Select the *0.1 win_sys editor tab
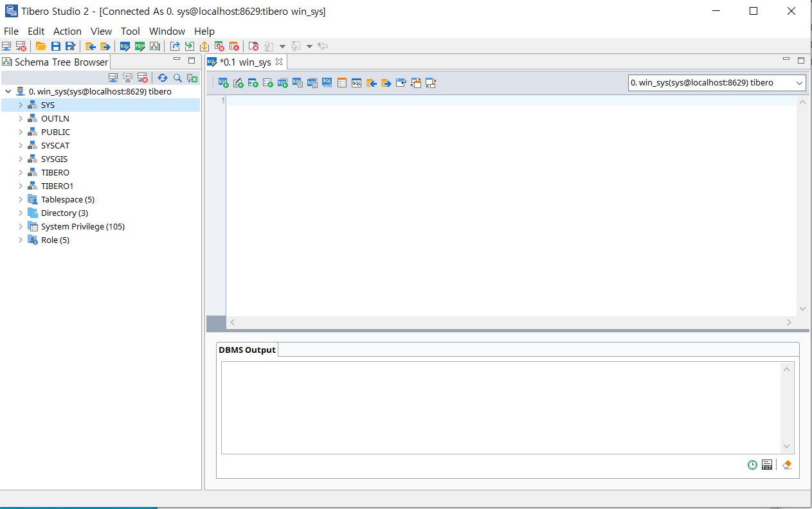Image resolution: width=812 pixels, height=509 pixels. pyautogui.click(x=245, y=62)
